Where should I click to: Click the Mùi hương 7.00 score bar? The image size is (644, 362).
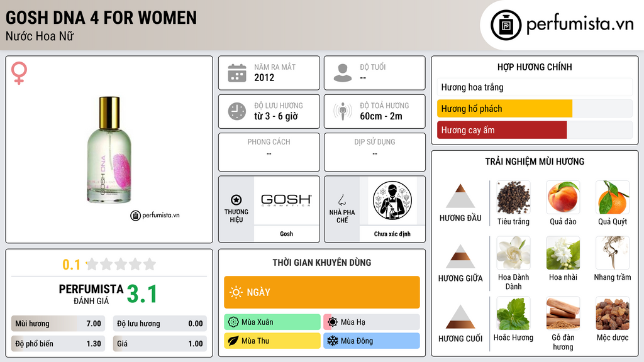[58, 324]
